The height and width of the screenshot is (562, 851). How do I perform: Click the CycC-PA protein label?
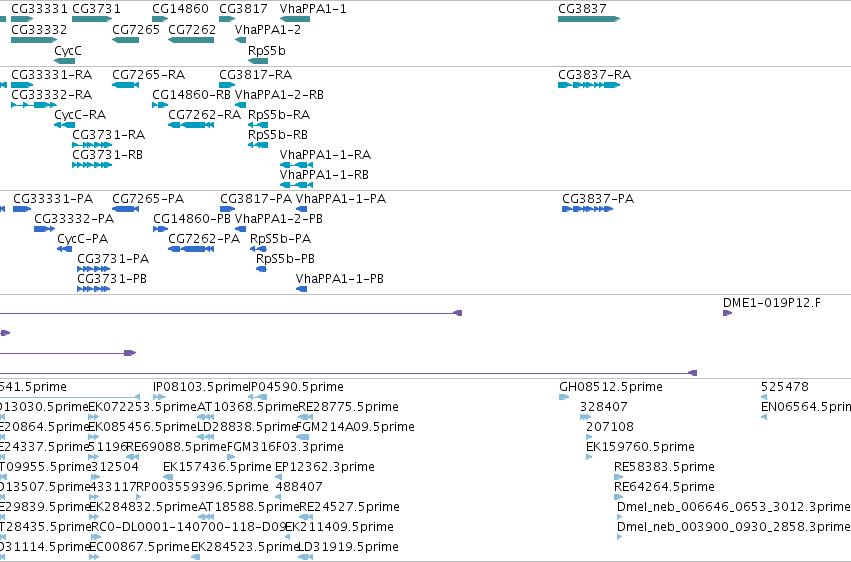tap(82, 239)
